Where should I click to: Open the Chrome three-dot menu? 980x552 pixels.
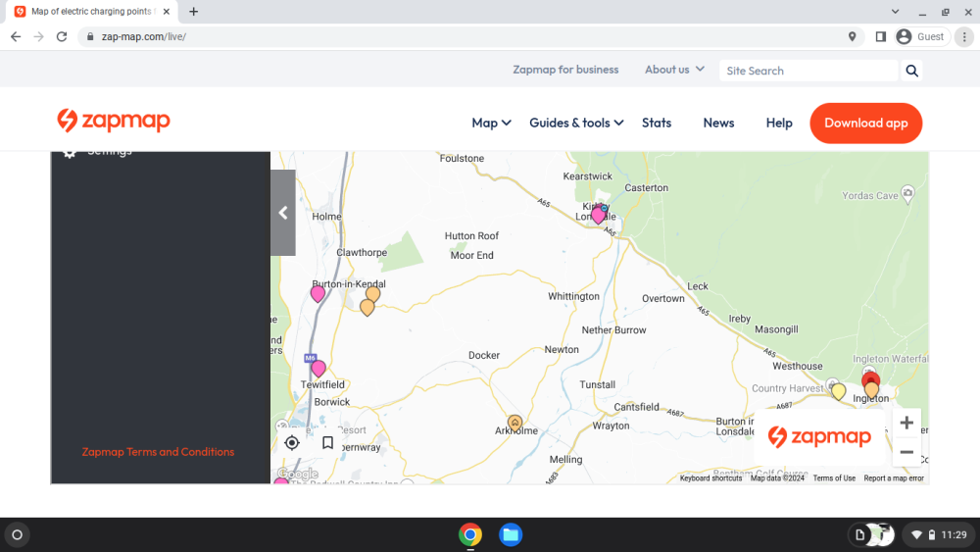pyautogui.click(x=964, y=37)
